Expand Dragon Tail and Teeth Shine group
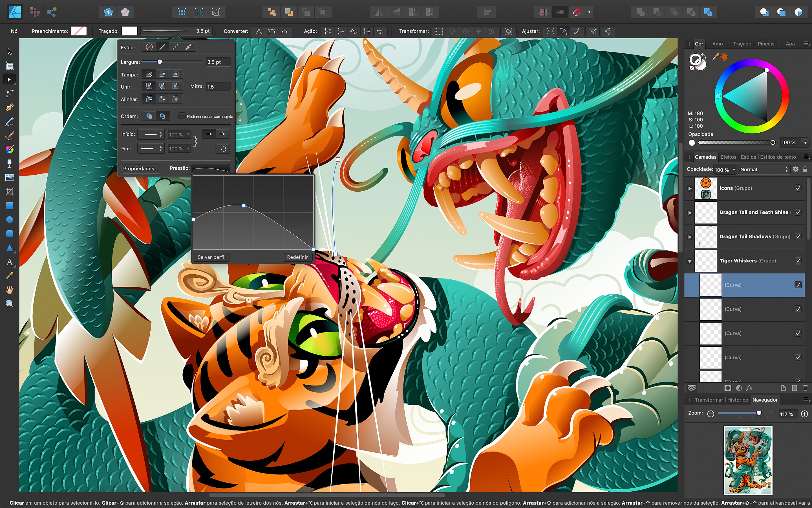 [x=690, y=213]
